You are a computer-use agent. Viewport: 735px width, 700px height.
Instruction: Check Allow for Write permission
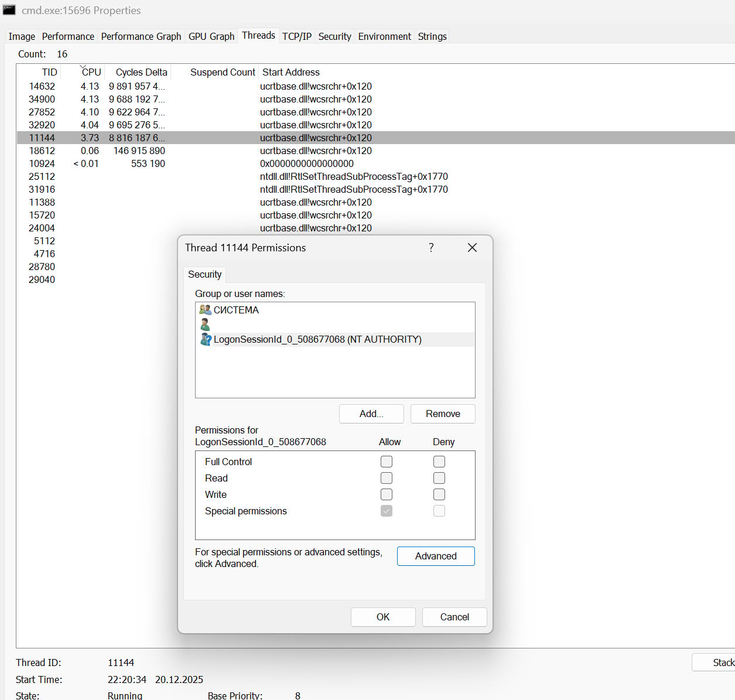387,494
